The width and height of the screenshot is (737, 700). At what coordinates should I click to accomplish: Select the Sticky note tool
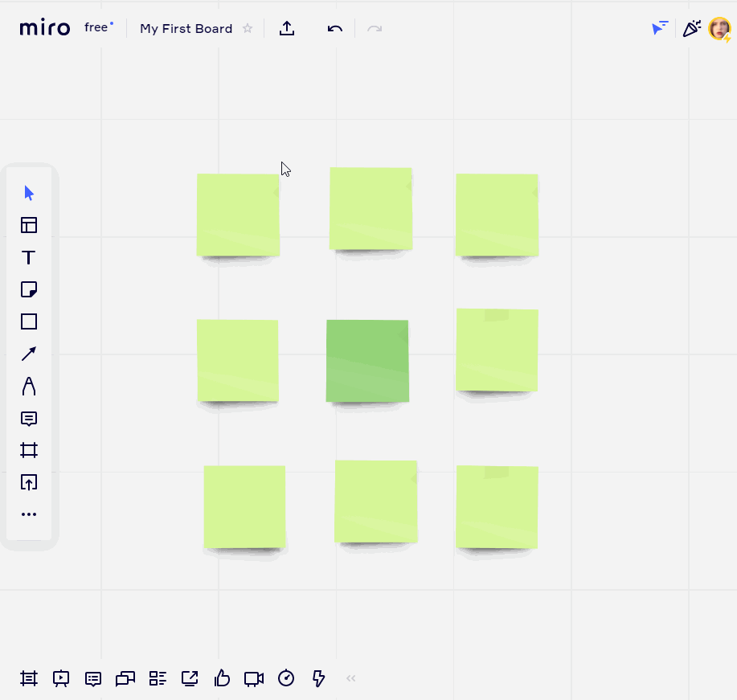click(x=29, y=289)
